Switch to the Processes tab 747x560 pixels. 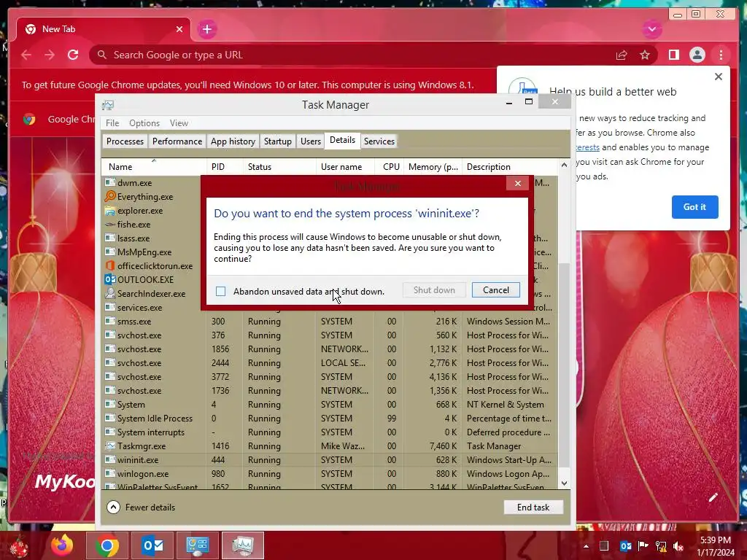point(125,141)
